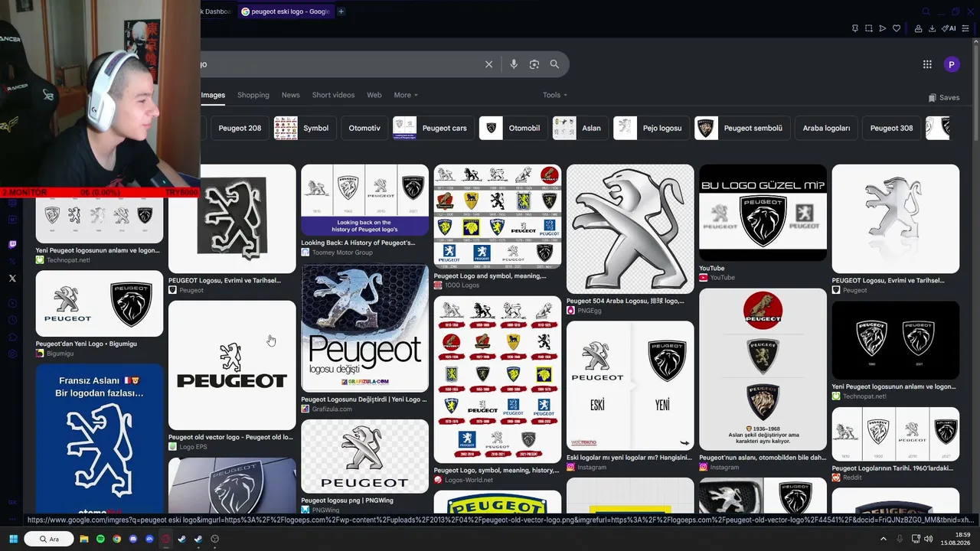Filter results by Peugeot 208 chip

240,128
